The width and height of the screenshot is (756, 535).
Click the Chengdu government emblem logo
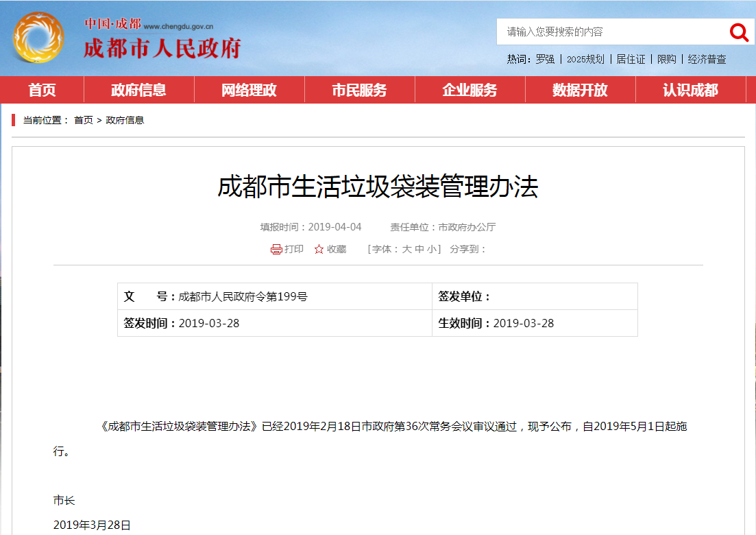click(x=38, y=38)
